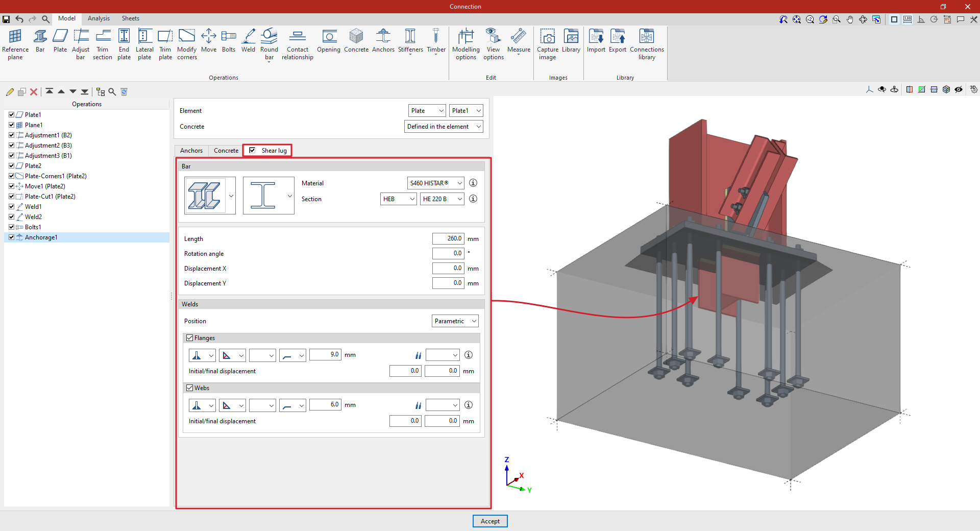The image size is (980, 531).
Task: Uncheck the Weld1 operation checkbox
Action: 11,207
